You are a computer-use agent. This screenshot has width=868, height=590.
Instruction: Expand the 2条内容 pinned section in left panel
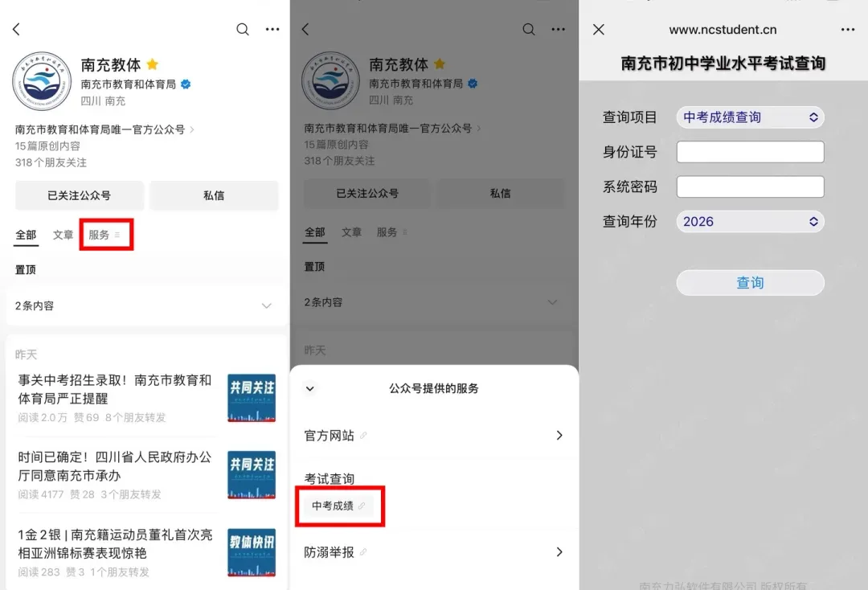pos(145,305)
